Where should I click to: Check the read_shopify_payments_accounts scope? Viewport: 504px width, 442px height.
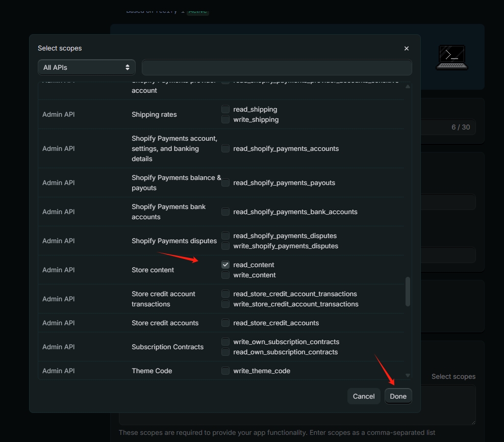[x=225, y=148]
